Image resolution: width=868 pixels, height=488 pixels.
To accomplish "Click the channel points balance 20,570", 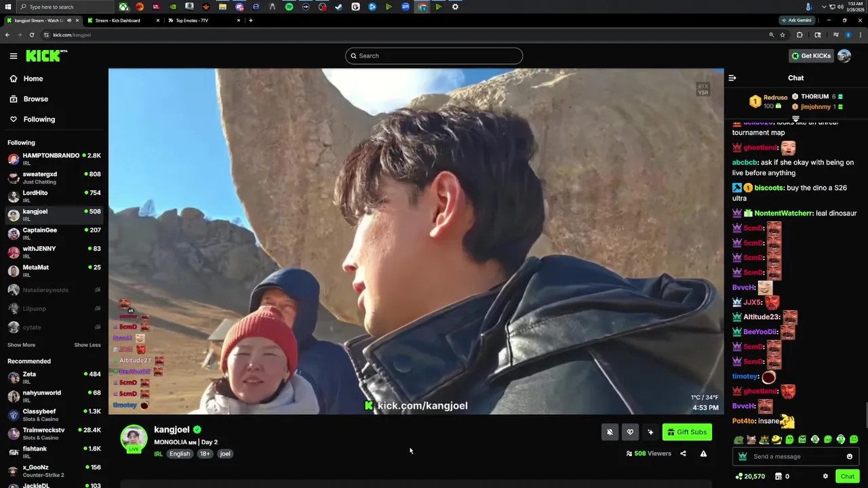I will 750,476.
